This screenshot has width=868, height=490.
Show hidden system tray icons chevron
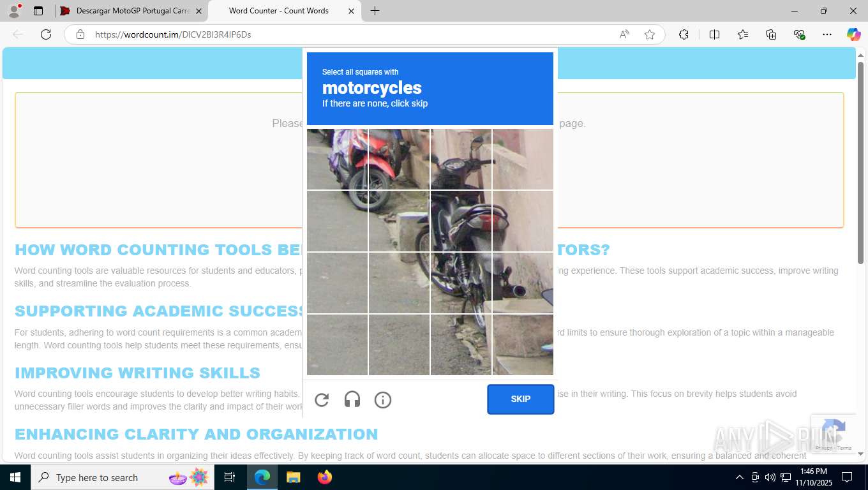point(740,477)
